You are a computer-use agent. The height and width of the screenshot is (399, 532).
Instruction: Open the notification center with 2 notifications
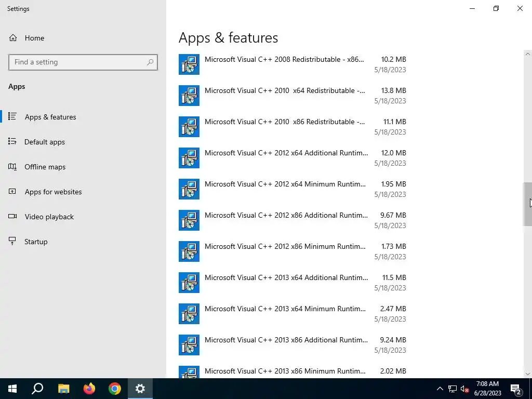pyautogui.click(x=516, y=389)
